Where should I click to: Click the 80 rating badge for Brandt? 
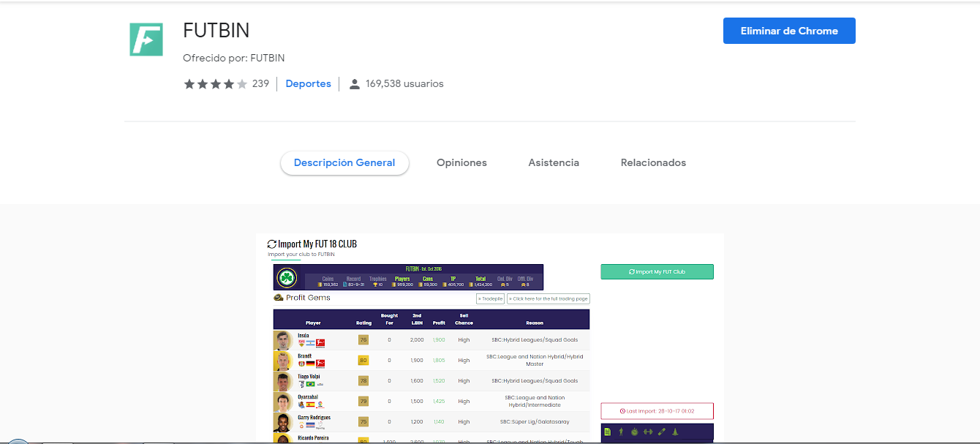tap(363, 360)
